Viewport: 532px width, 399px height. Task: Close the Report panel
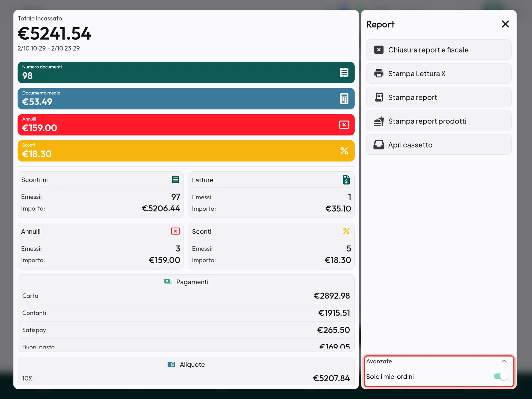point(505,24)
